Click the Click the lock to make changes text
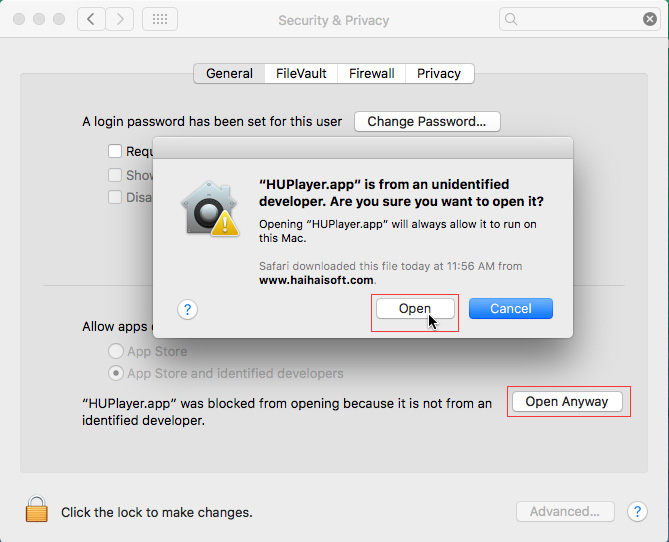Screen dimensions: 669x542 point(157,512)
